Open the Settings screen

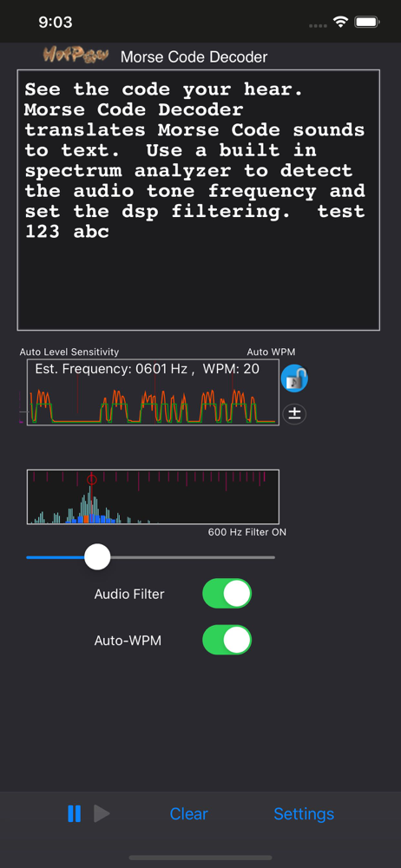tap(304, 814)
